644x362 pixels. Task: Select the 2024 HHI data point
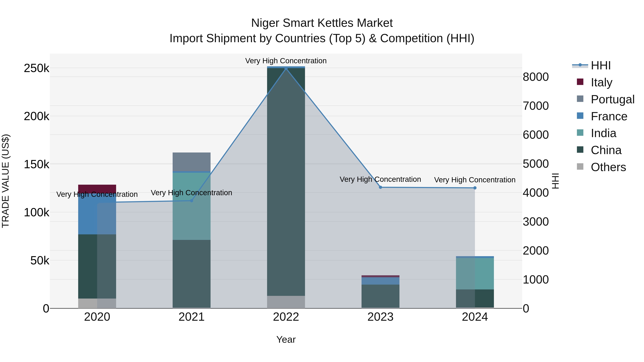475,188
